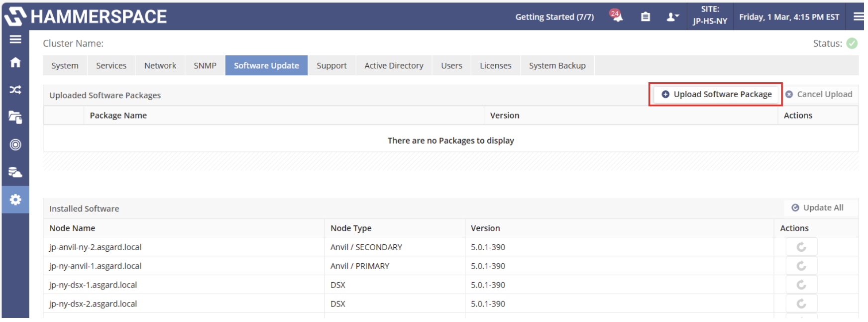The image size is (868, 322).
Task: Switch to the SNMP tab
Action: (x=205, y=65)
